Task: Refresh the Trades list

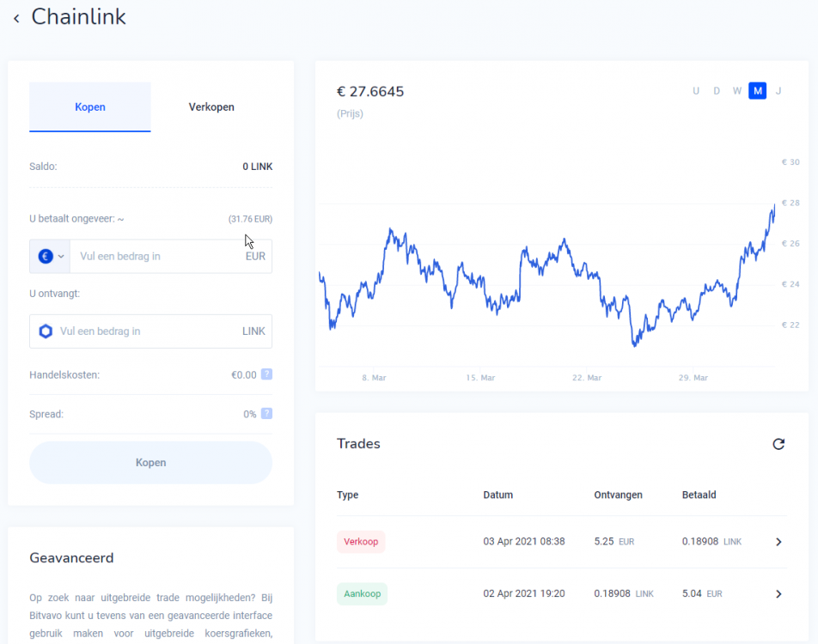Action: (778, 444)
